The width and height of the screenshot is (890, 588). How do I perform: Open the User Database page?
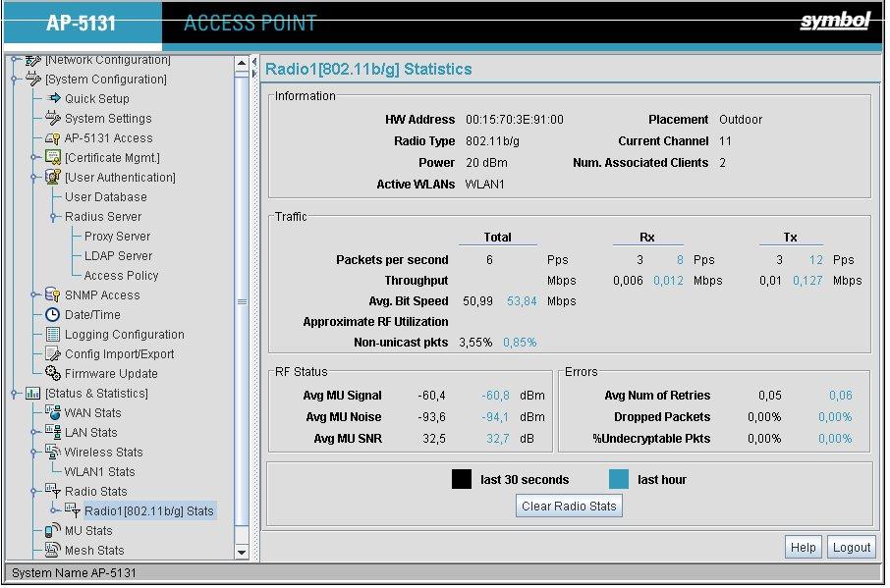click(105, 196)
